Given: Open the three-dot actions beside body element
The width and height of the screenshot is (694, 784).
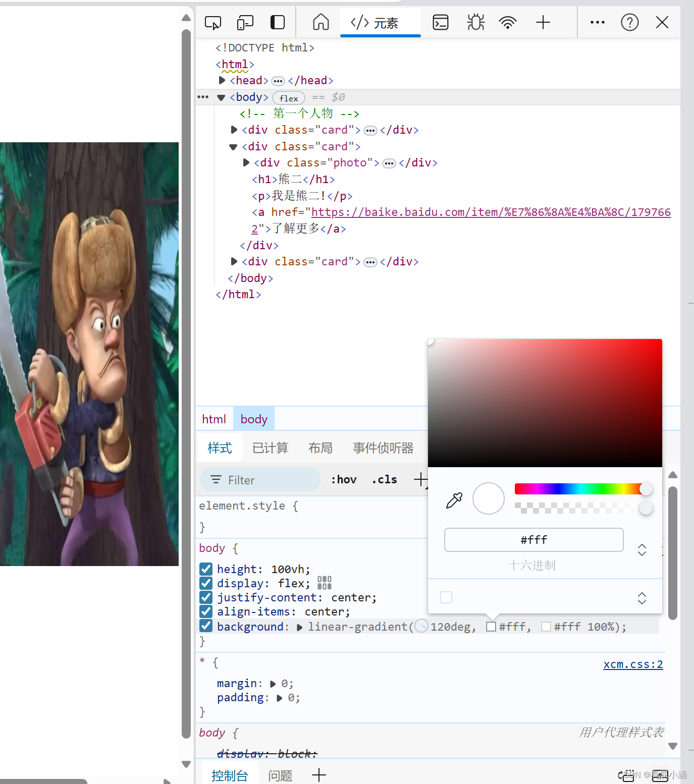Looking at the screenshot, I should [x=203, y=97].
